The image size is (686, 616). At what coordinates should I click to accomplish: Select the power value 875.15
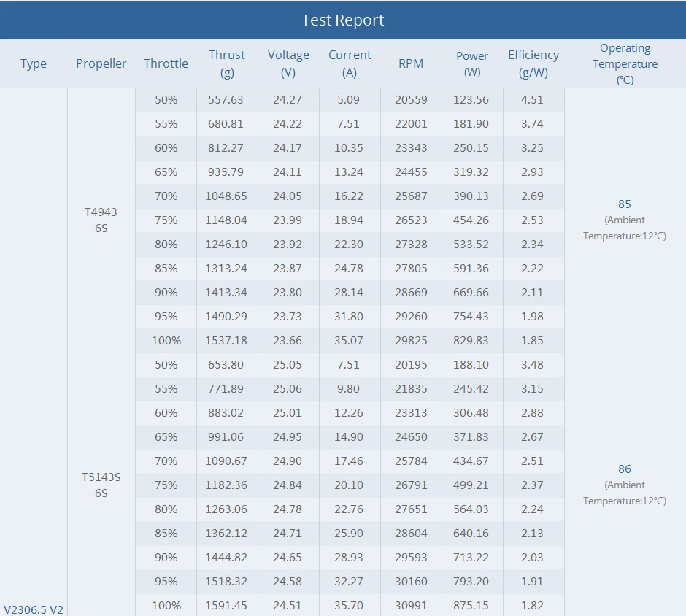471,605
